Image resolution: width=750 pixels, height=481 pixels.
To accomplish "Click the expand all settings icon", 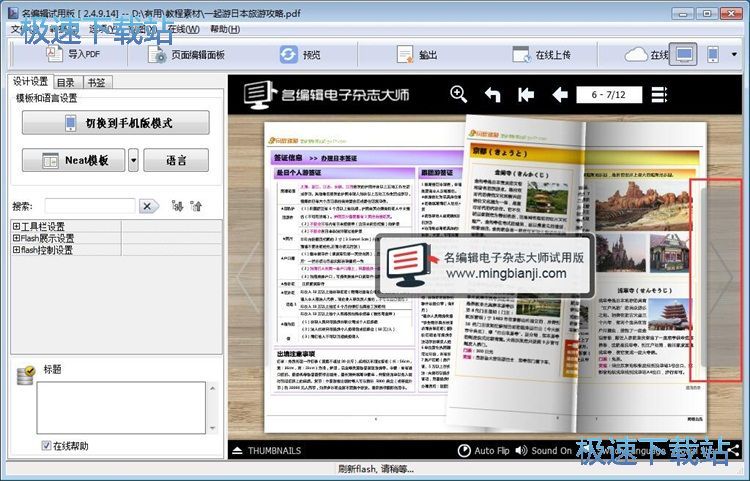I will (x=177, y=206).
